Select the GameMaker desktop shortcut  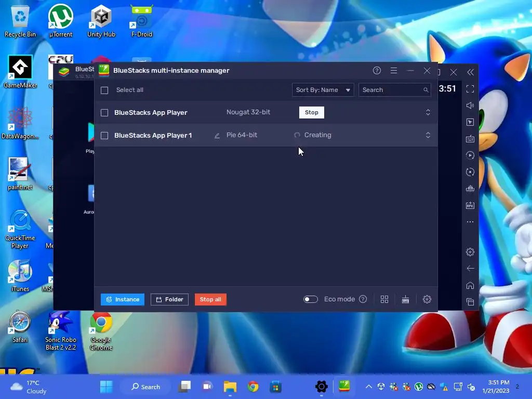tap(20, 72)
